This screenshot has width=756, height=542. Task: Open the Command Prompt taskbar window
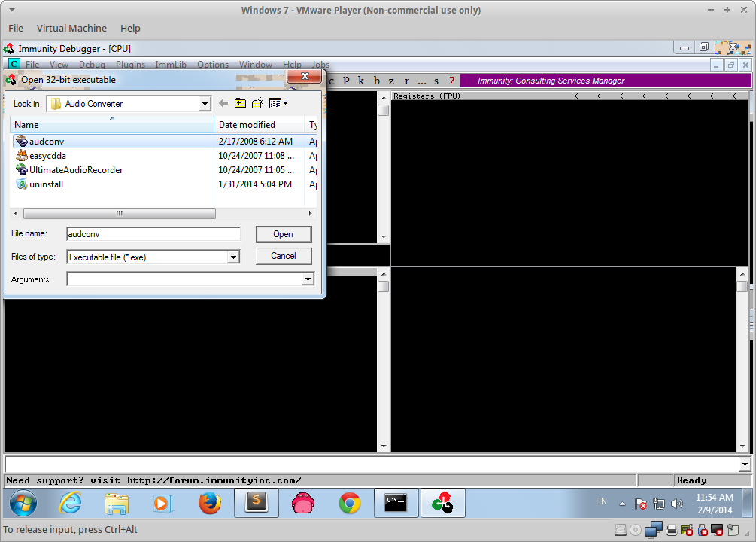pyautogui.click(x=396, y=503)
